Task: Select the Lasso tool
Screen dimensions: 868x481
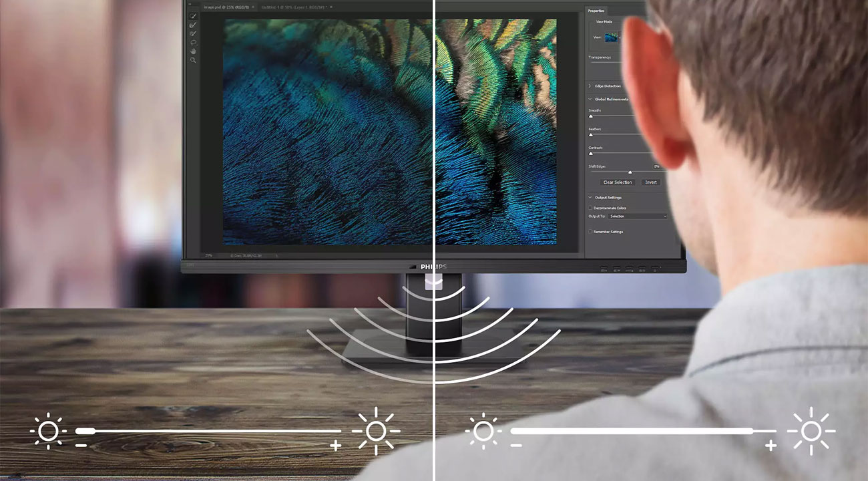Action: (193, 42)
